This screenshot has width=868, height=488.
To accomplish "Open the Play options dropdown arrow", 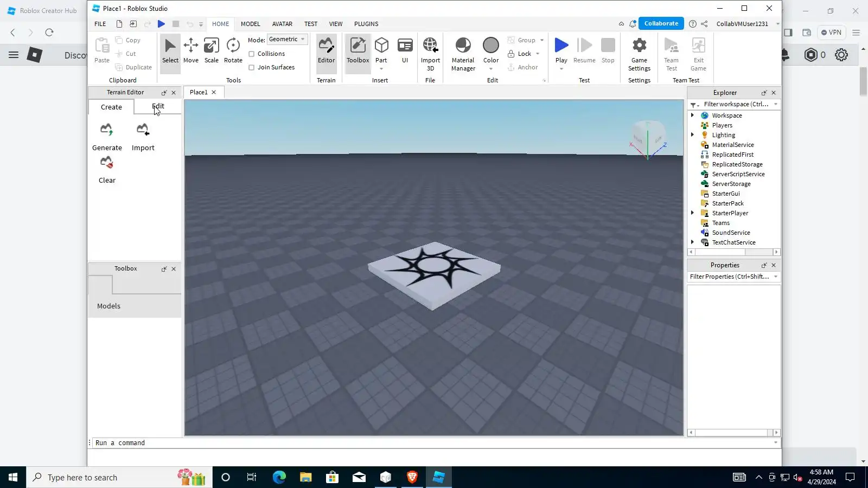I will (561, 69).
